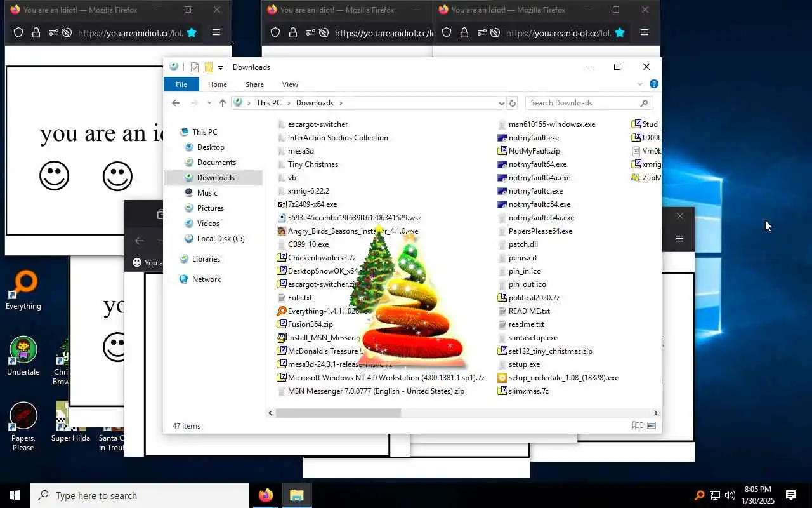812x508 pixels.
Task: Switch to the Home ribbon tab
Action: point(217,84)
